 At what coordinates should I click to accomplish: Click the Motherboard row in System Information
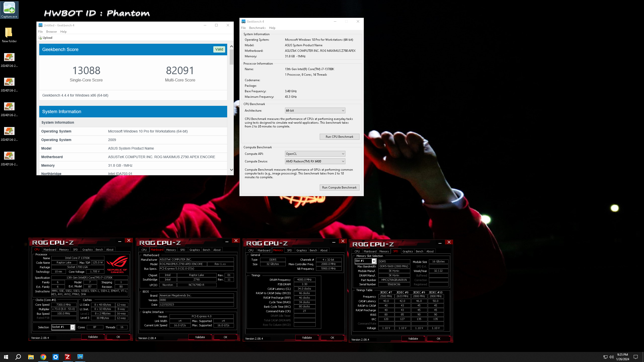[133, 157]
